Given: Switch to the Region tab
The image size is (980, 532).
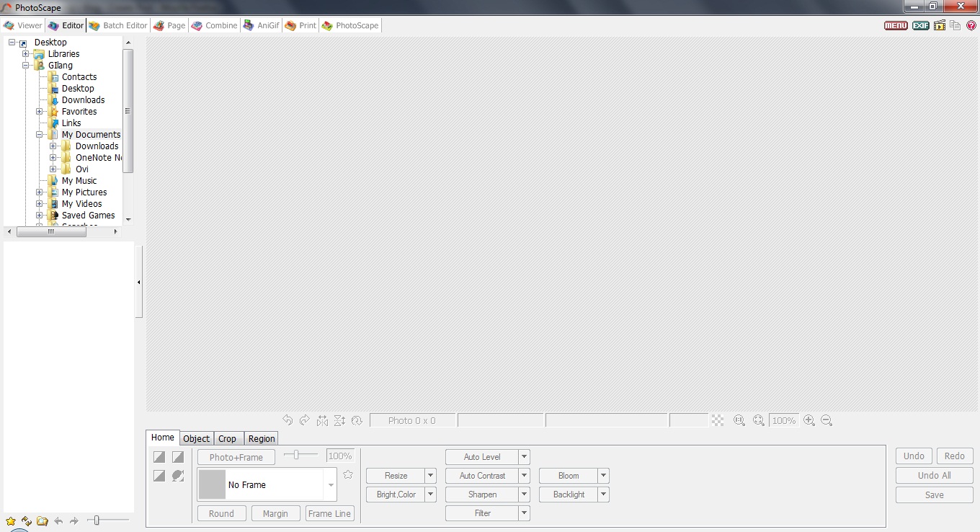Looking at the screenshot, I should tap(262, 438).
